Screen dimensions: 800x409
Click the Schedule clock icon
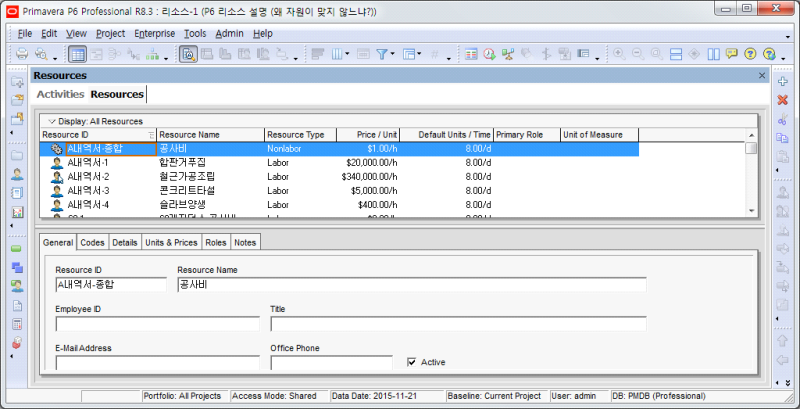489,54
